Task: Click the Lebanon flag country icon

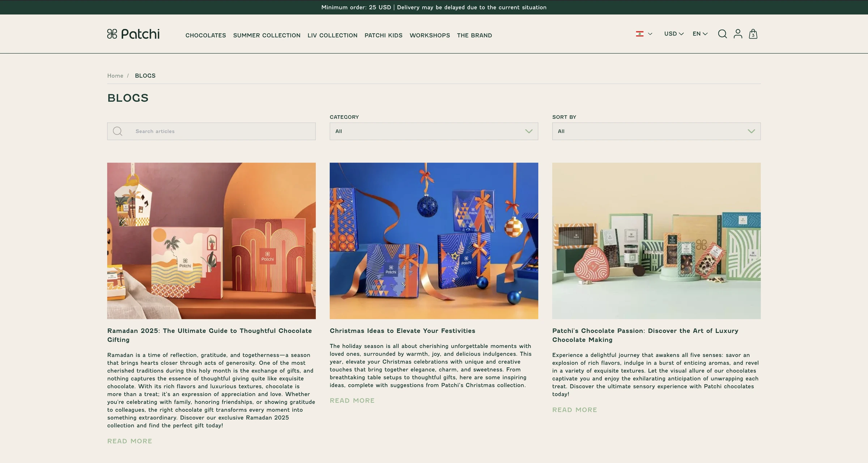Action: [x=639, y=34]
